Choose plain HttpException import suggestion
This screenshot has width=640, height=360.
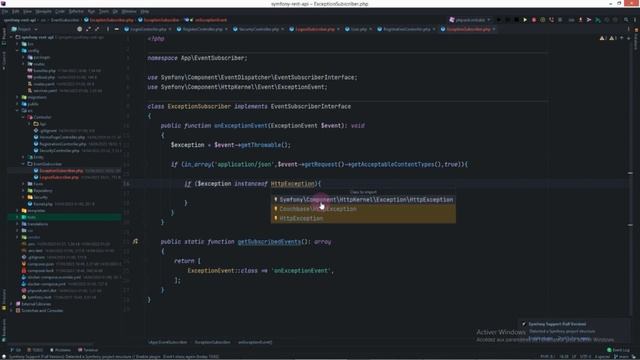tap(363, 218)
